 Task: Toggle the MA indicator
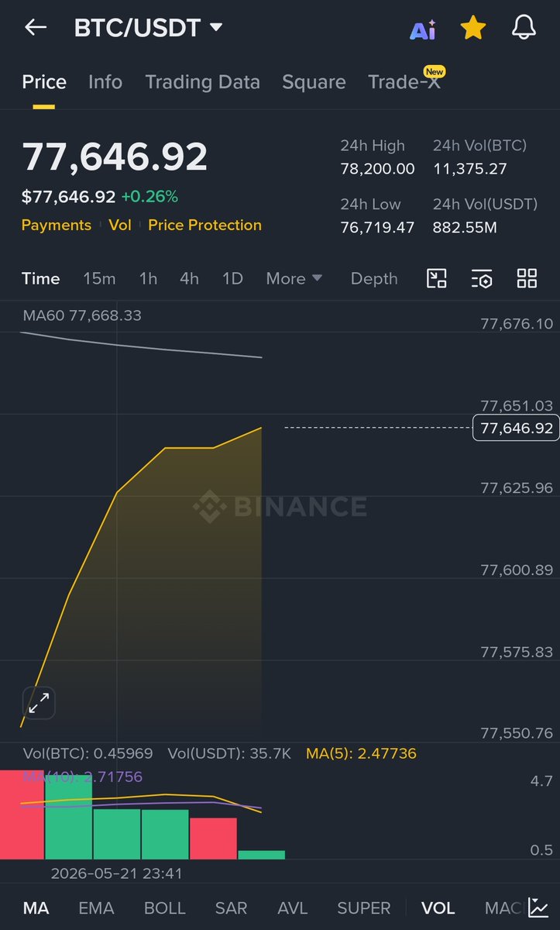point(35,908)
